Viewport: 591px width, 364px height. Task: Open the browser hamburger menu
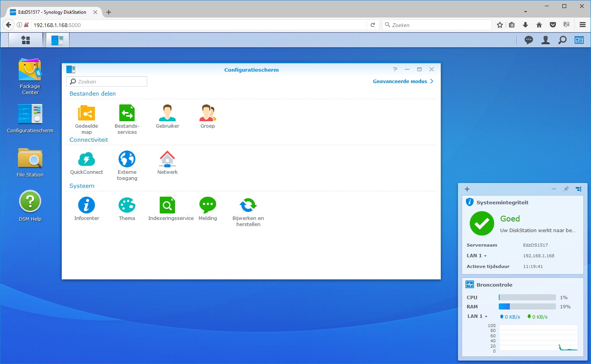583,25
